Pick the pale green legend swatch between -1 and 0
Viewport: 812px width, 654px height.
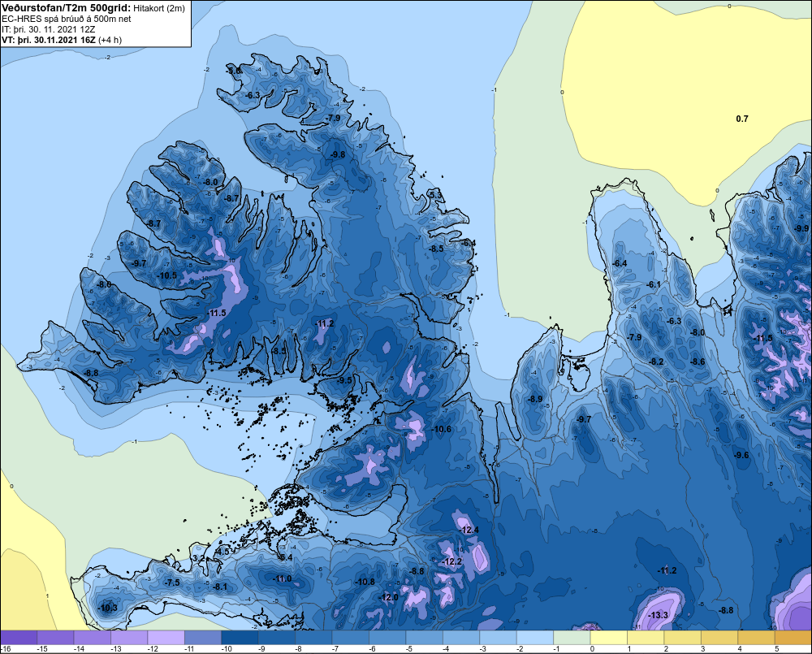tap(572, 638)
